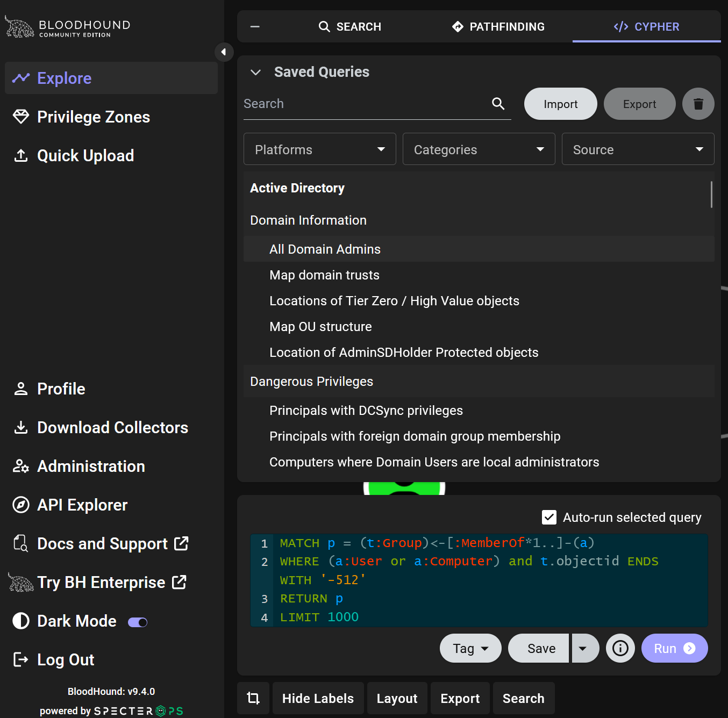Select foreign domain group membership query
Viewport: 728px width, 718px height.
tap(479, 436)
